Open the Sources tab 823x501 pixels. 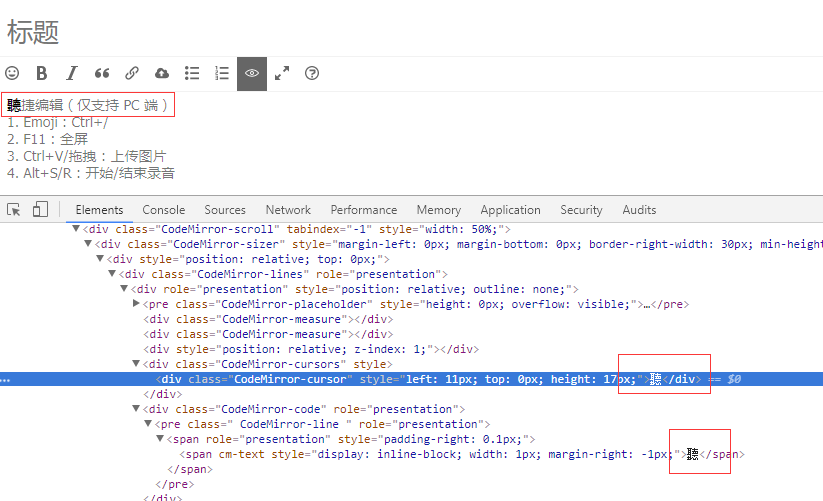tap(225, 210)
